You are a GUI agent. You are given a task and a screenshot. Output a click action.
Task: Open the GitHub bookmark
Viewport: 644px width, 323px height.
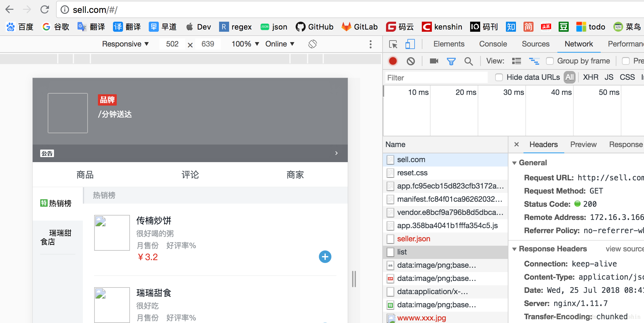(x=314, y=27)
